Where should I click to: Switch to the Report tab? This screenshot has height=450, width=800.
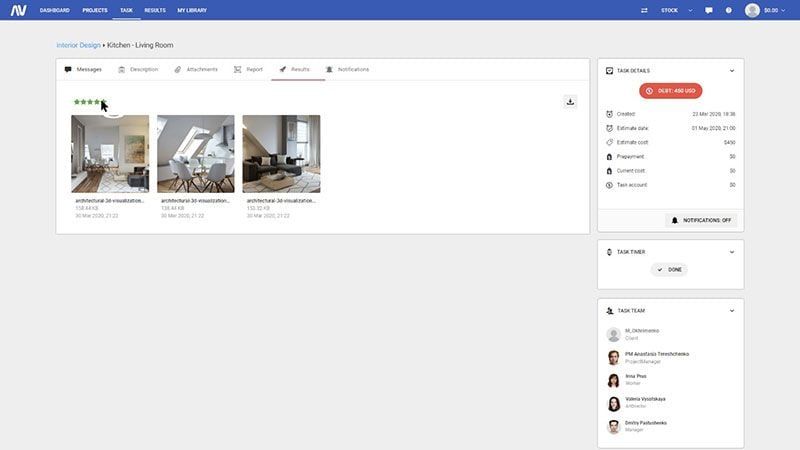(x=248, y=69)
